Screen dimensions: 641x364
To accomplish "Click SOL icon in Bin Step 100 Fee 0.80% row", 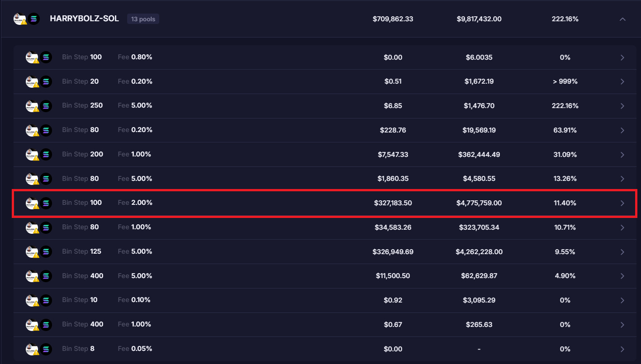I will [46, 57].
